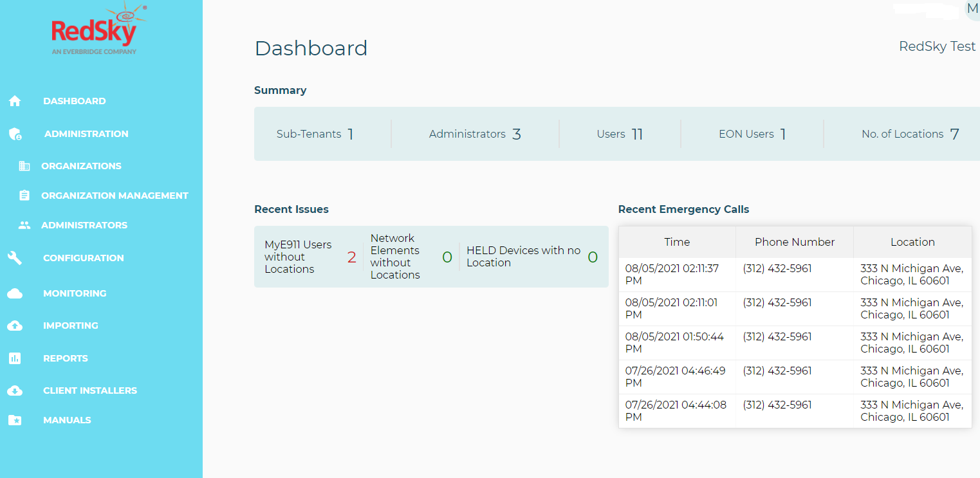
Task: Click the Organization Management clipboard icon
Action: click(x=24, y=196)
